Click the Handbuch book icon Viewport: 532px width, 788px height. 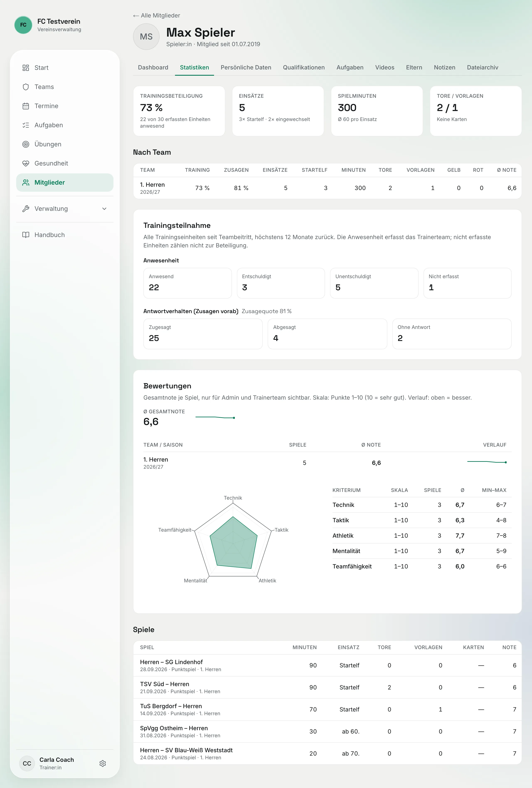[x=26, y=235]
